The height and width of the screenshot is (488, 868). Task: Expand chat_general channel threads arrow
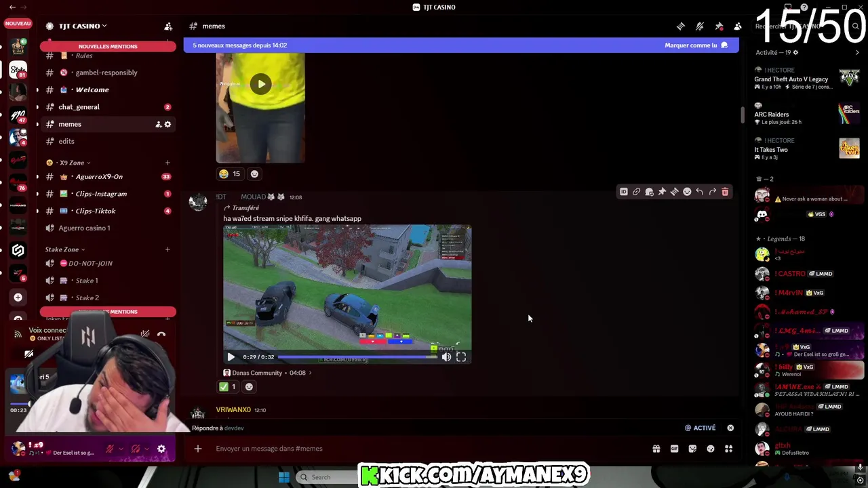click(x=37, y=107)
